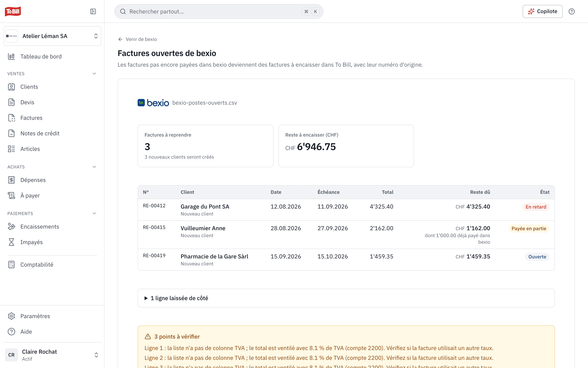Click the Devis document icon
Viewport: 588px width, 368px height.
click(11, 102)
